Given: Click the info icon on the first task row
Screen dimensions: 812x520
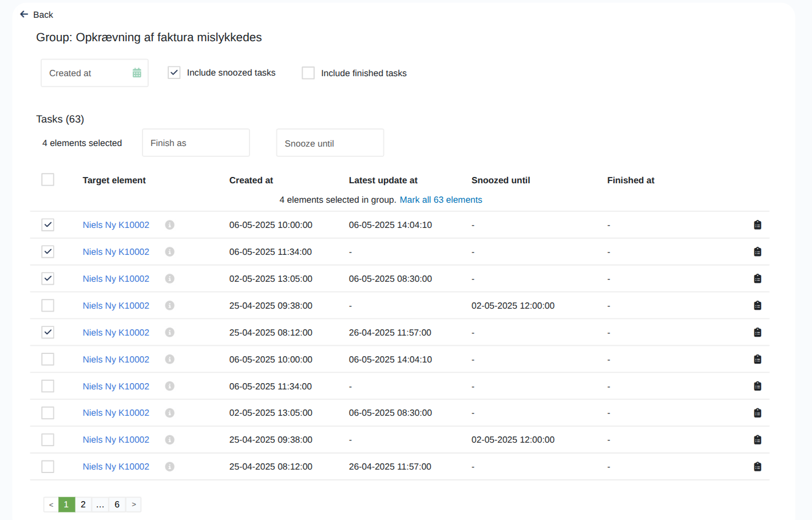Looking at the screenshot, I should [x=169, y=224].
